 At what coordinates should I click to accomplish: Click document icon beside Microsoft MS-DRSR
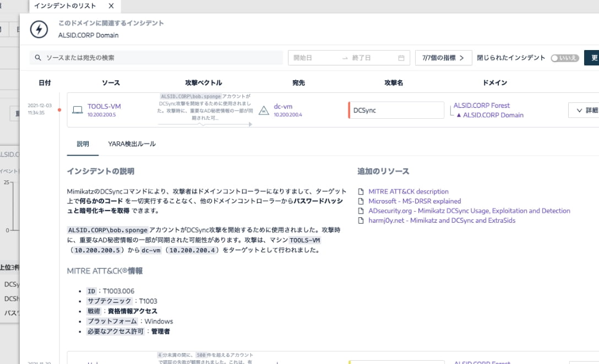pyautogui.click(x=361, y=201)
